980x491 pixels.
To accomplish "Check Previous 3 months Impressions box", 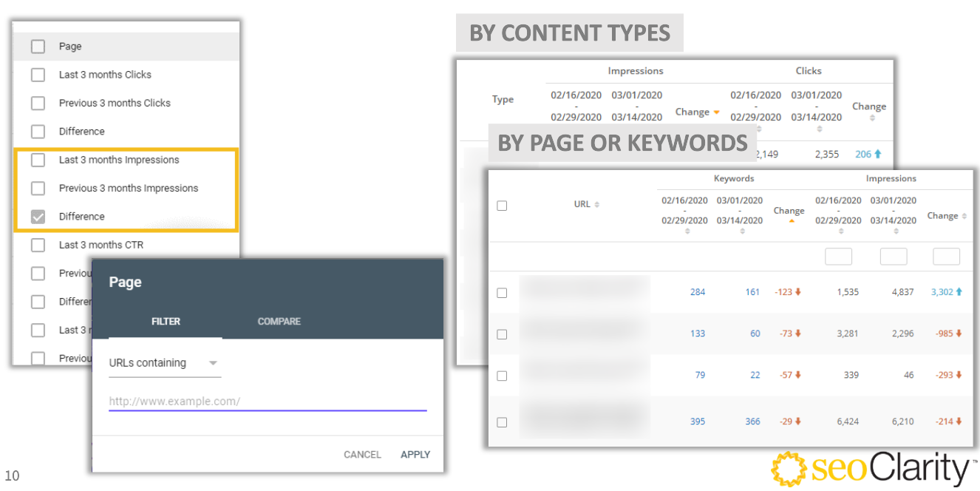I will pos(38,189).
